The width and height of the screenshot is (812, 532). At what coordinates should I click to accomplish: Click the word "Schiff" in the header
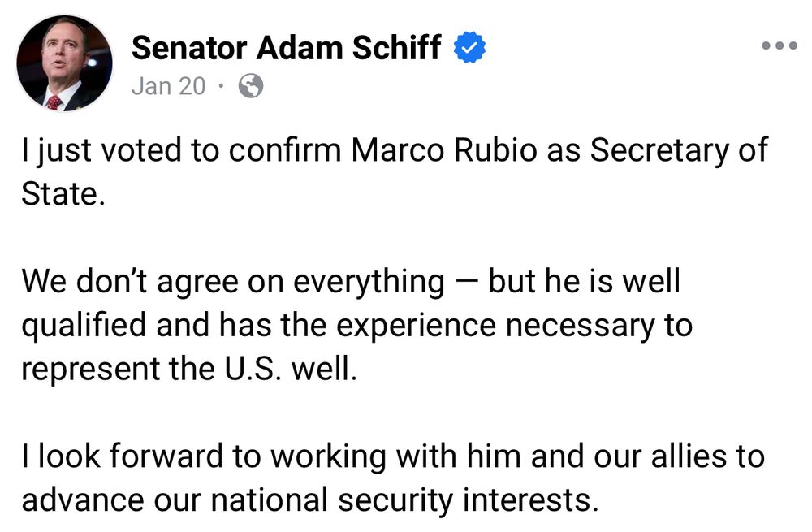coord(397,48)
